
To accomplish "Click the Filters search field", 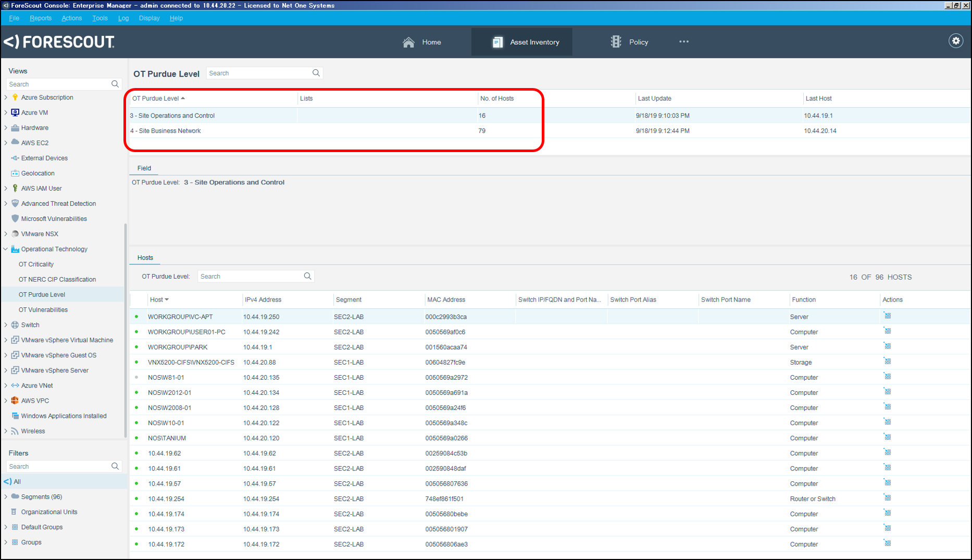I will (x=58, y=466).
